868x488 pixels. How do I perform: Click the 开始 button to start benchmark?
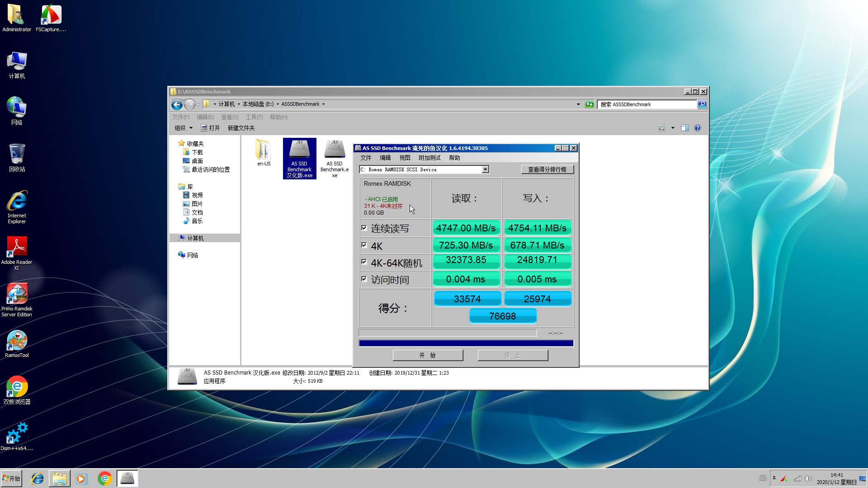click(428, 355)
